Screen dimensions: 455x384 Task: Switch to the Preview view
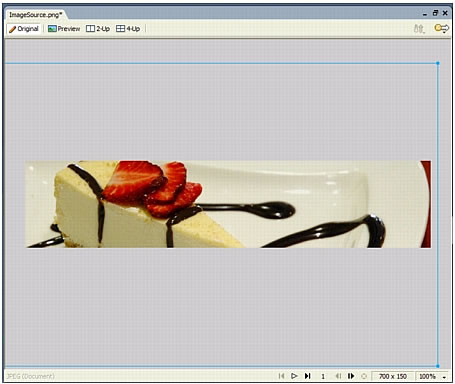coord(64,29)
